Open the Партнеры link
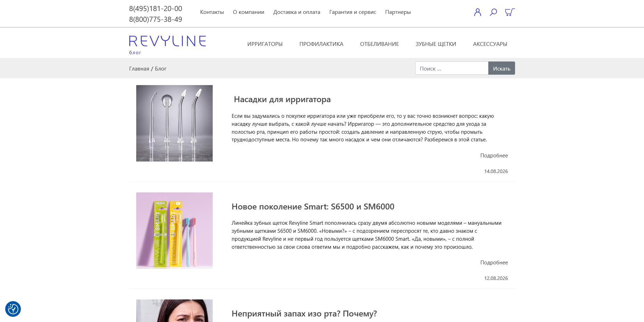The image size is (644, 322). coord(398,12)
